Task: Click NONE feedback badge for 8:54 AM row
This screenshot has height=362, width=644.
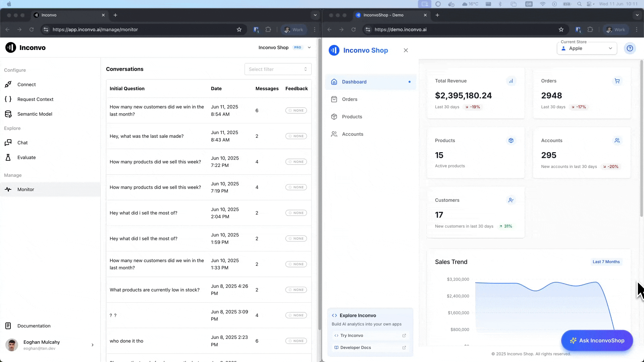Action: point(296,111)
